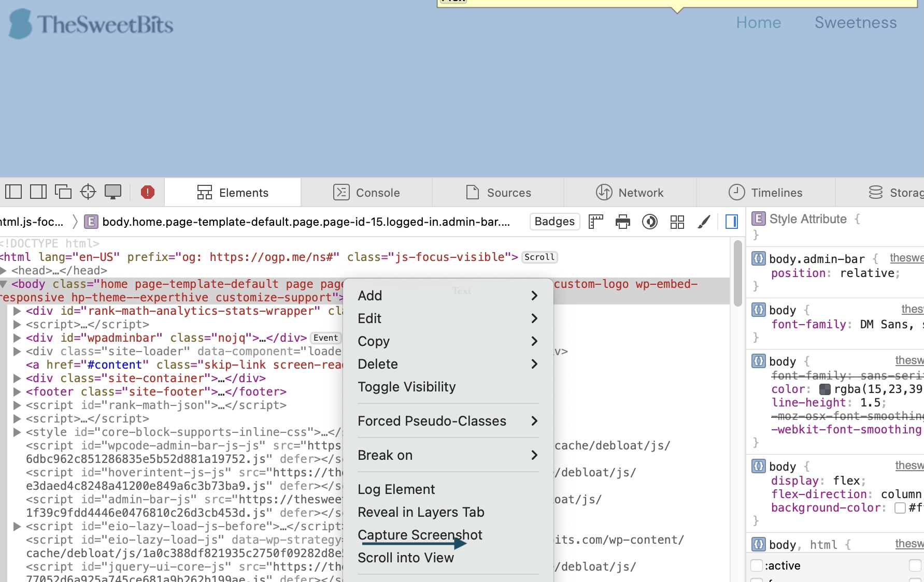Click the body element E breadcrumb icon
The image size is (924, 582).
(x=91, y=222)
